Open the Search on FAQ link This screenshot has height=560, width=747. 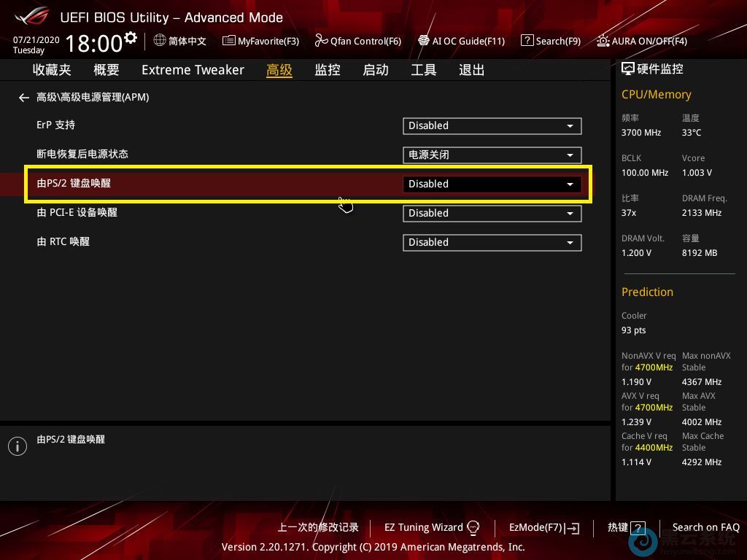(705, 527)
